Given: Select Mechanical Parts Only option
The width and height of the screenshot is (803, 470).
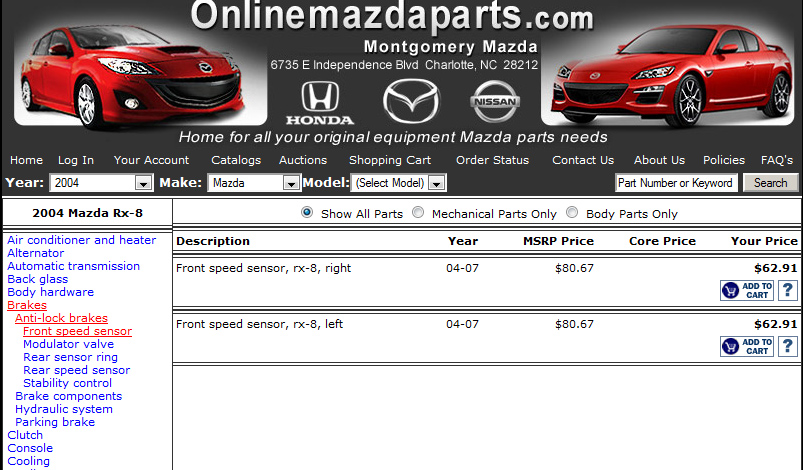Looking at the screenshot, I should click(418, 212).
